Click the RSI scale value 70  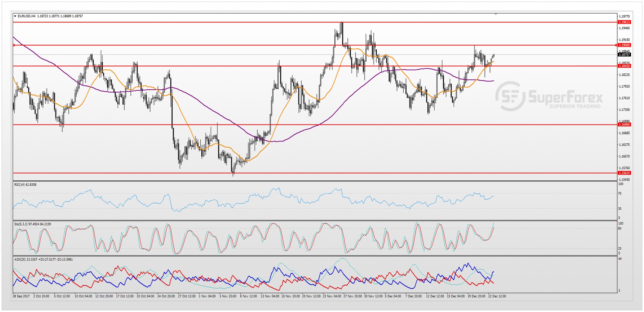click(x=620, y=193)
